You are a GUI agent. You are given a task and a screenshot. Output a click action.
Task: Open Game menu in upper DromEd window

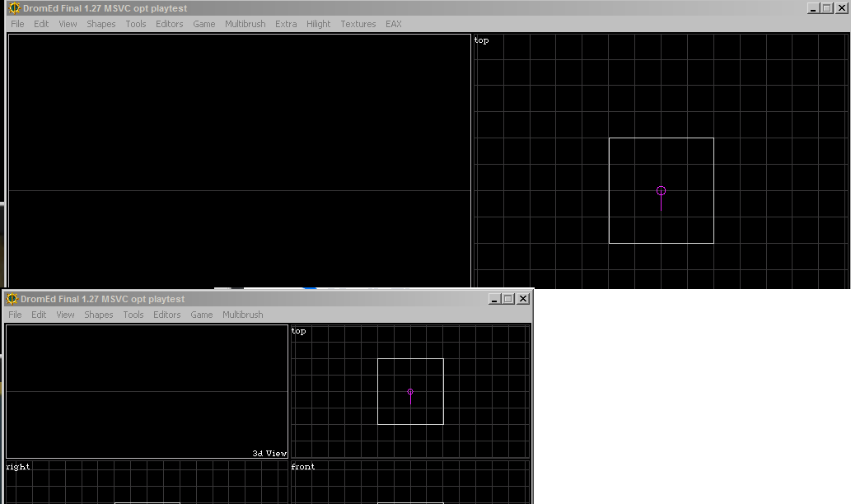[204, 24]
